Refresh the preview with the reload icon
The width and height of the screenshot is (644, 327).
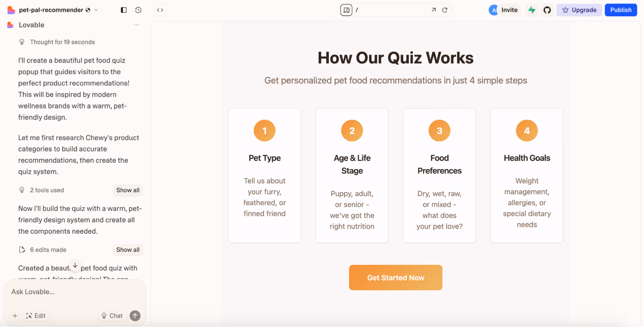click(445, 10)
